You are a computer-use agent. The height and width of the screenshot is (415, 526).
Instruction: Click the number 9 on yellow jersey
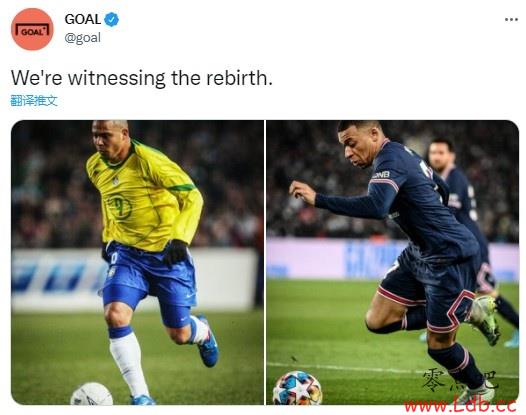click(x=119, y=207)
